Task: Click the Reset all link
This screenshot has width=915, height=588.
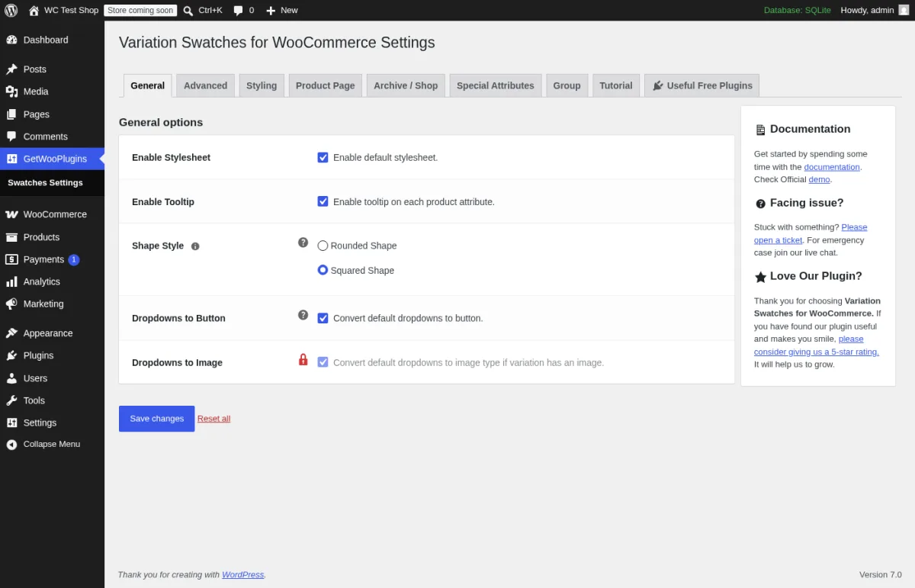Action: (x=213, y=419)
